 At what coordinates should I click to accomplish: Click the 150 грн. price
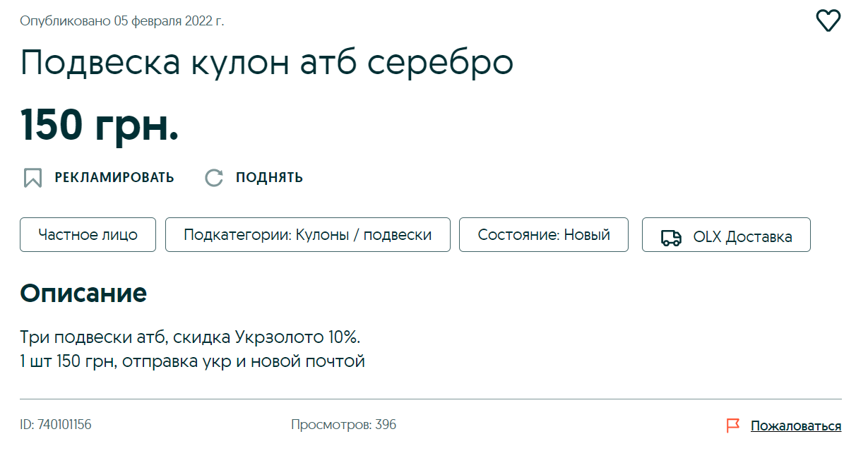click(x=100, y=123)
